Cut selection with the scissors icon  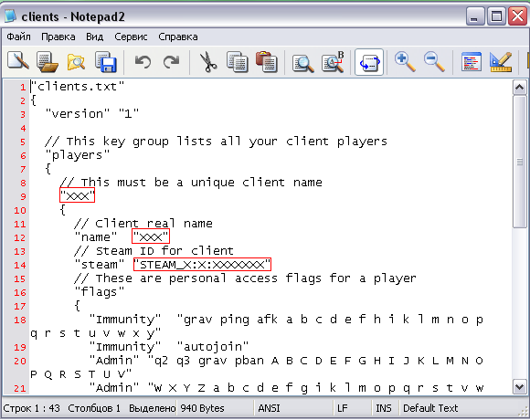[x=207, y=62]
